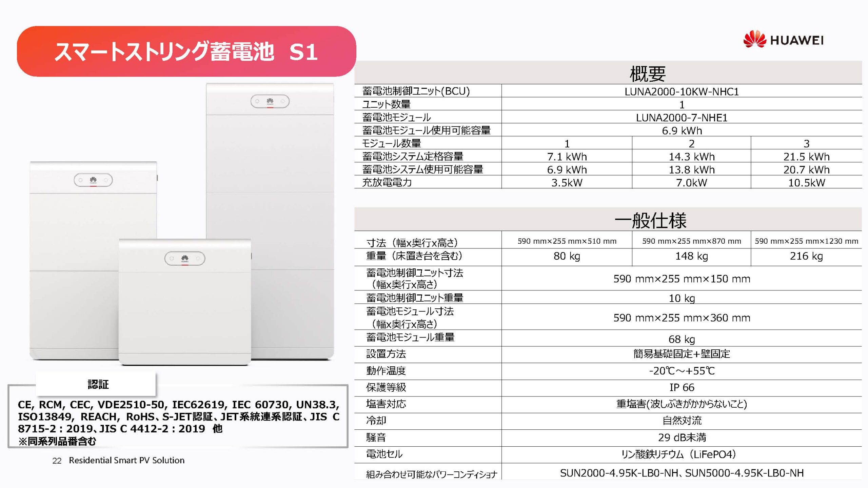Click the モジュール数量 row label
Viewport: 868px width, 488px height.
point(391,143)
